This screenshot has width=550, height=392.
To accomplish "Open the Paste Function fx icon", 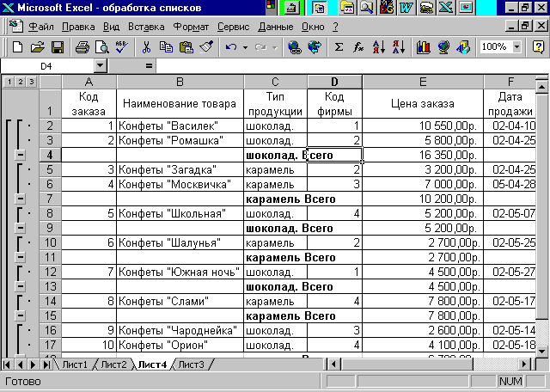I will 358,46.
